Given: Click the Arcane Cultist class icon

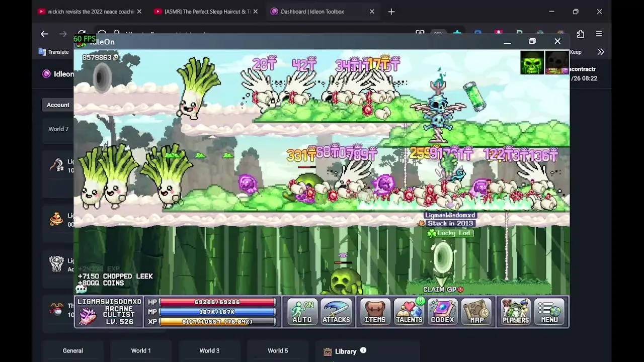Looking at the screenshot, I should coord(87,316).
